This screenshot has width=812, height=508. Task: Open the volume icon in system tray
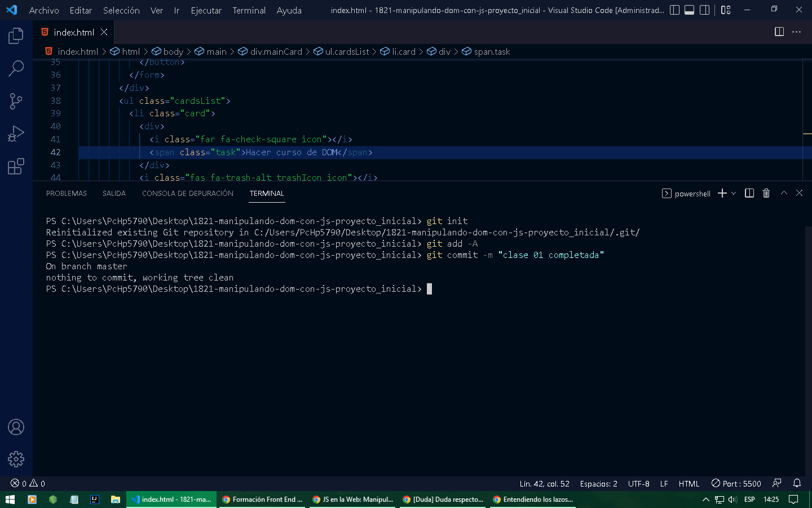(732, 500)
